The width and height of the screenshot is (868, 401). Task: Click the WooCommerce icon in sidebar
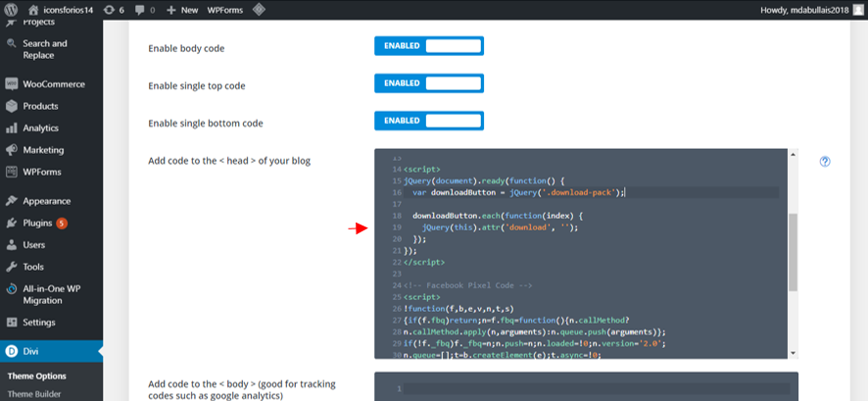(x=12, y=84)
